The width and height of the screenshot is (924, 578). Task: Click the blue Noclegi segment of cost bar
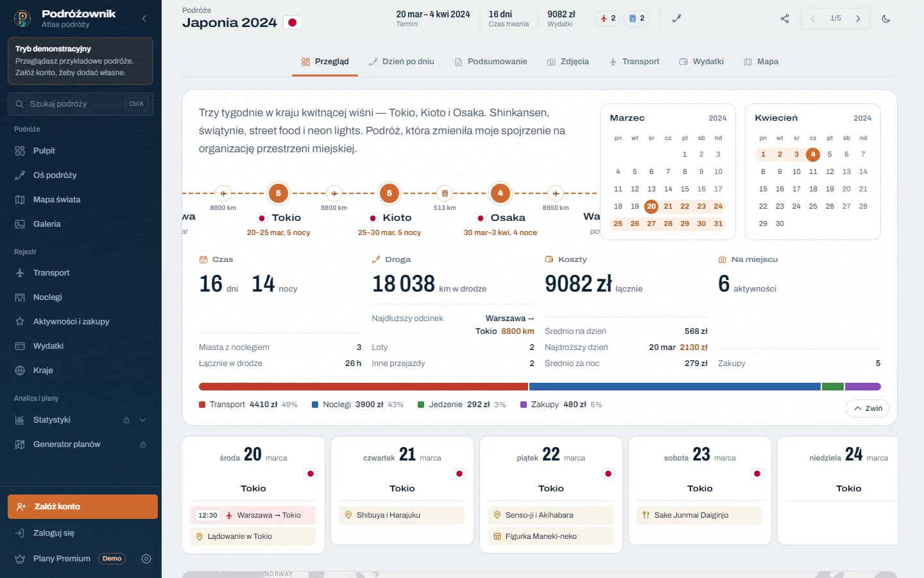click(x=675, y=387)
